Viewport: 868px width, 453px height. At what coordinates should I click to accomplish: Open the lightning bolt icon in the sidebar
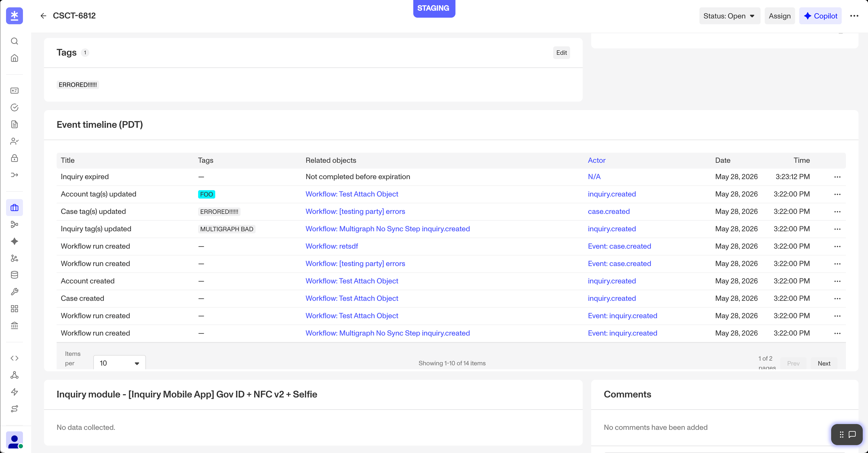pos(14,392)
